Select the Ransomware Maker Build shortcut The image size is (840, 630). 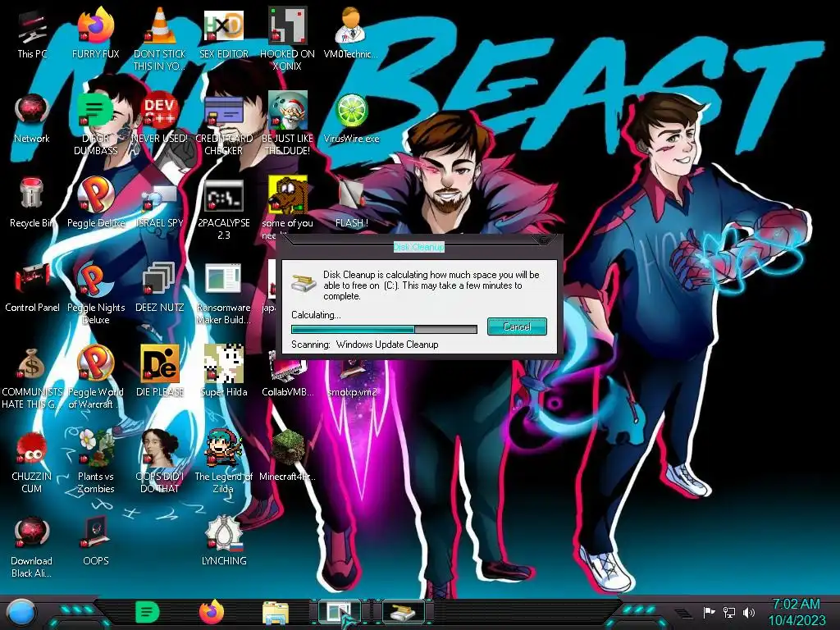click(224, 281)
